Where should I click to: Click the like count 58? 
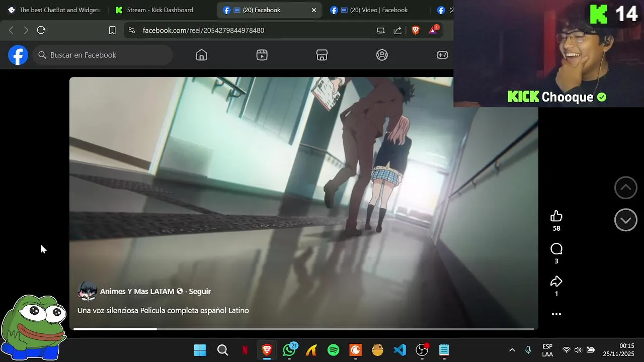click(x=556, y=228)
